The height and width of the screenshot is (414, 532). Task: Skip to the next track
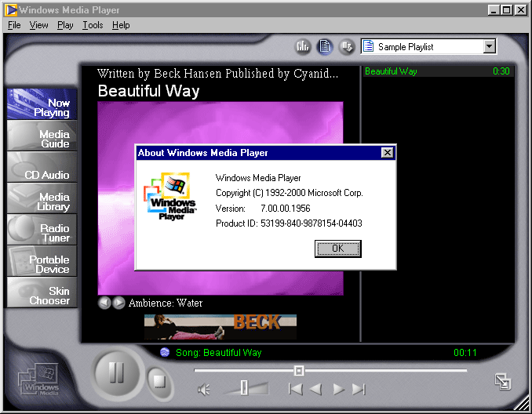[359, 389]
